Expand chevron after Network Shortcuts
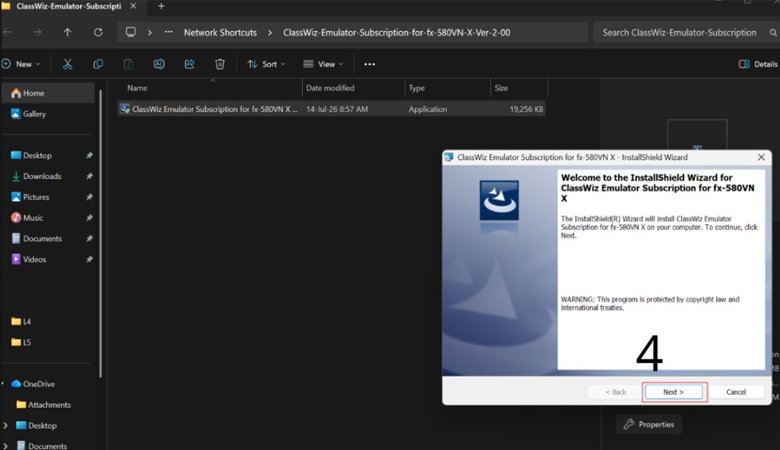Image resolution: width=780 pixels, height=450 pixels. point(270,32)
